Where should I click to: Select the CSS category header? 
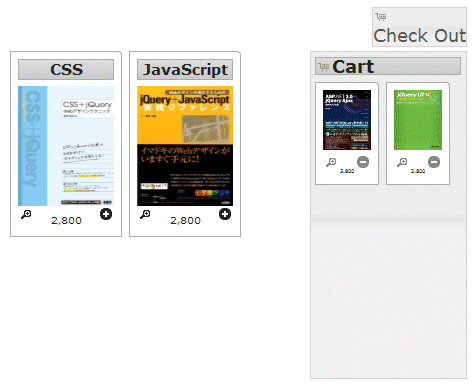[66, 69]
